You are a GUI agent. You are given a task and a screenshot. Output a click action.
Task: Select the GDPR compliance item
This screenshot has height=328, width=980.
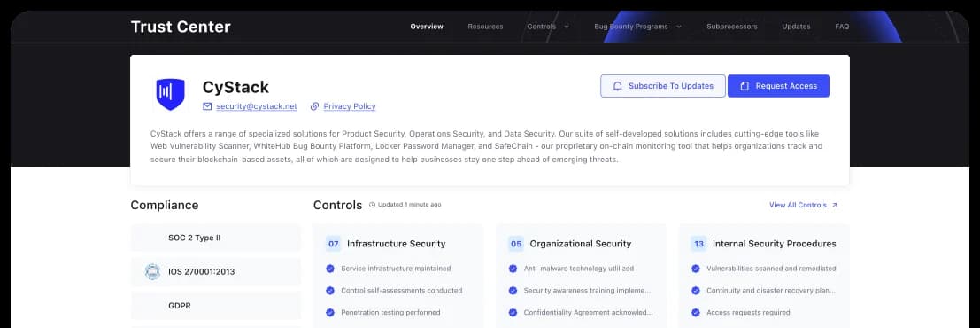[216, 306]
